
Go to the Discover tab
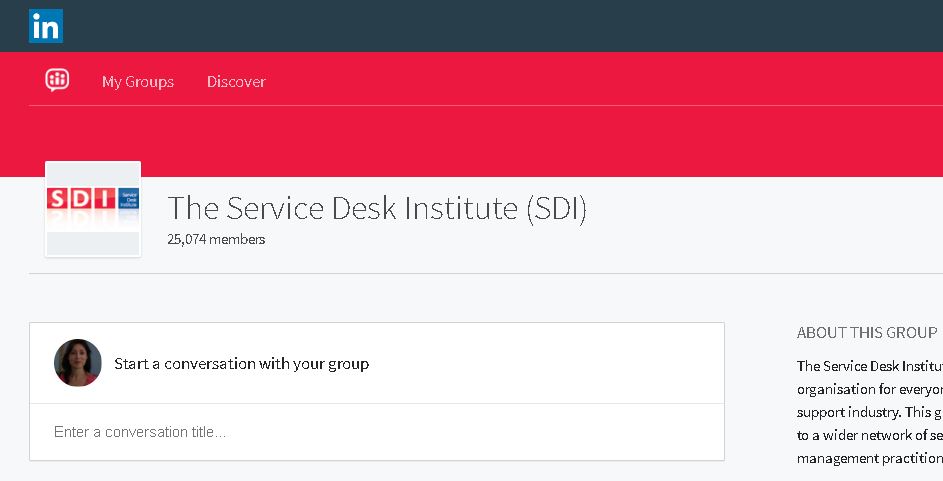(x=236, y=82)
